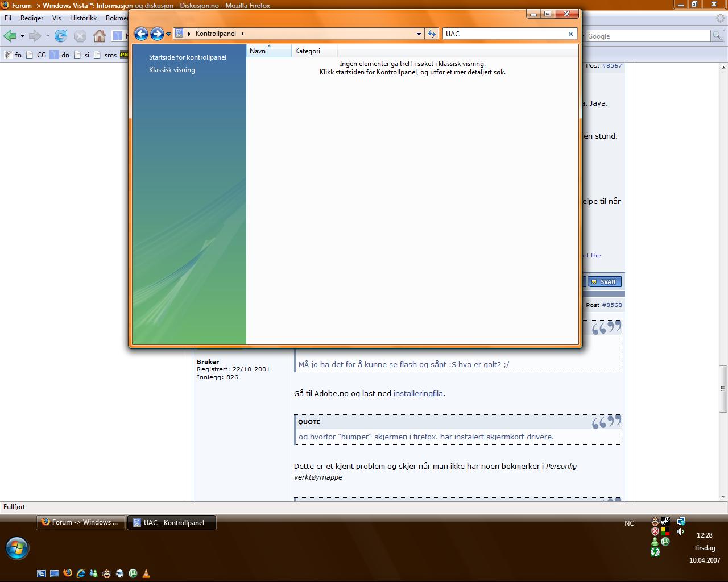Open the CG bookmark
Viewport: 728px width, 582px height.
[36, 55]
